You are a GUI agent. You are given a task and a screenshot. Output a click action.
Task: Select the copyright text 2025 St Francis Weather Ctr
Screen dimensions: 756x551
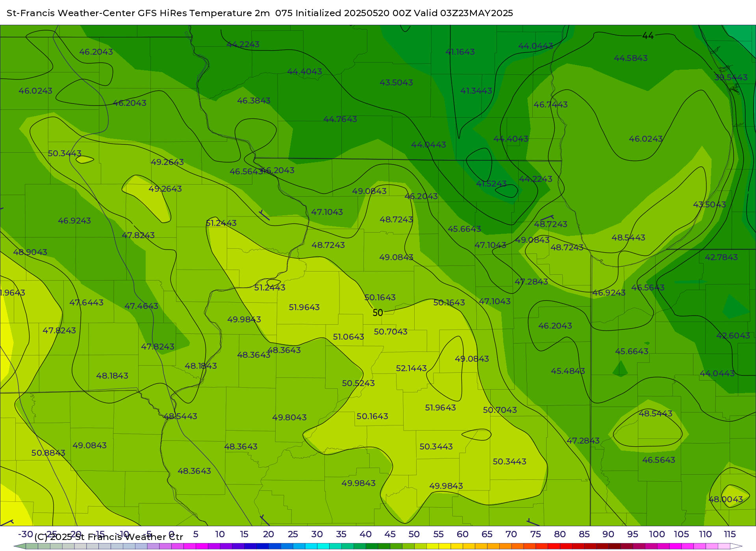pyautogui.click(x=116, y=537)
